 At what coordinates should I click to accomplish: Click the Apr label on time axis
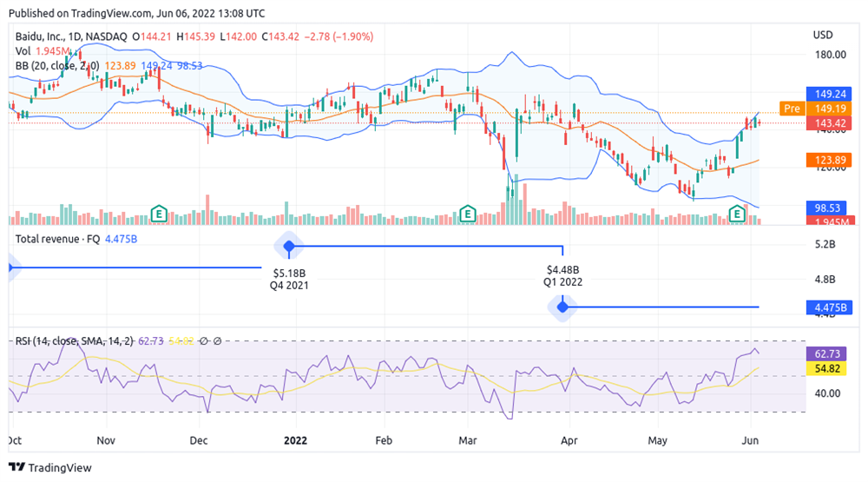point(569,440)
